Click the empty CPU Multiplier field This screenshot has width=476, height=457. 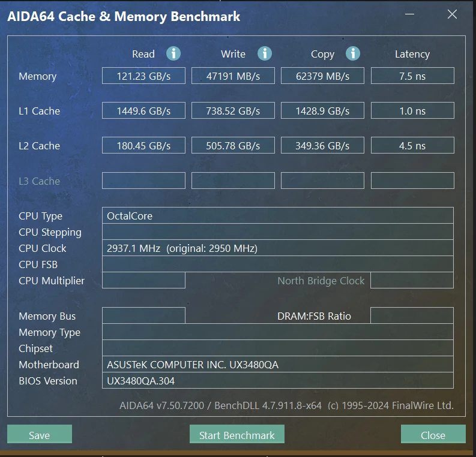(143, 280)
